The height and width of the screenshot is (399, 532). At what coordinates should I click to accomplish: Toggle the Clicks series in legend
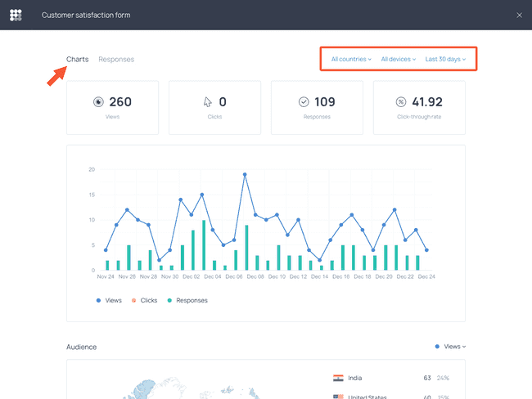tap(145, 300)
